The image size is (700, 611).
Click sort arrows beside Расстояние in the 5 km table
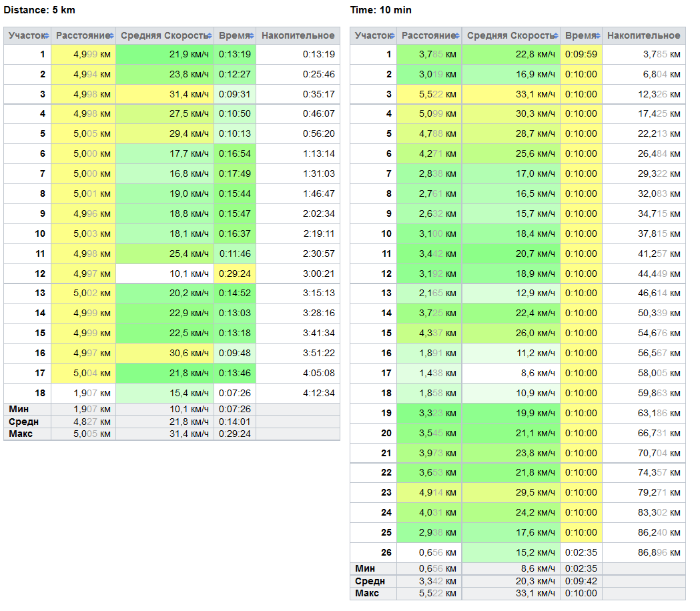tap(112, 36)
